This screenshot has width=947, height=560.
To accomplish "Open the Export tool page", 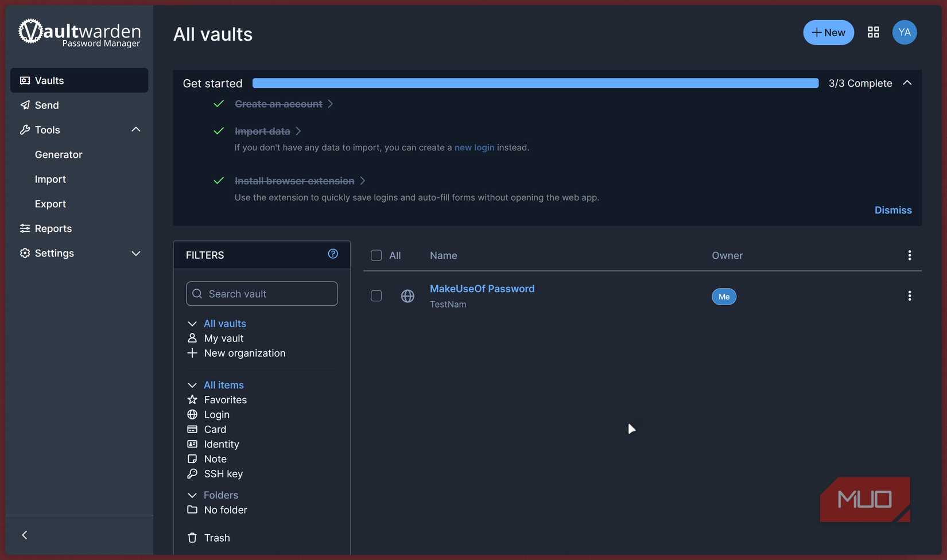I will pos(51,204).
